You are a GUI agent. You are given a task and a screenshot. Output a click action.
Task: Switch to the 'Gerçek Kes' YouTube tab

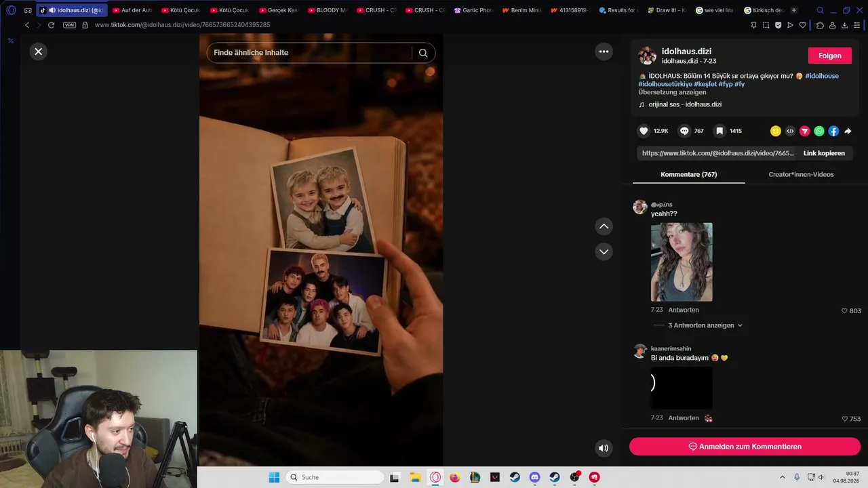278,10
